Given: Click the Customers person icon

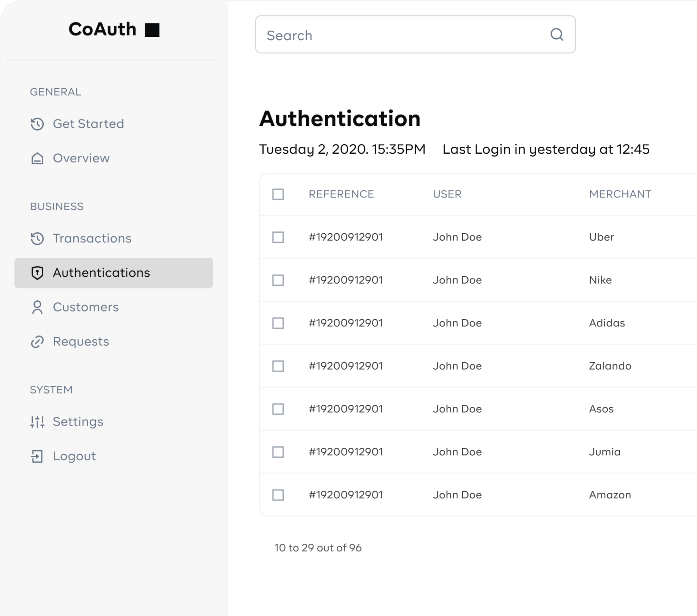Looking at the screenshot, I should coord(37,307).
